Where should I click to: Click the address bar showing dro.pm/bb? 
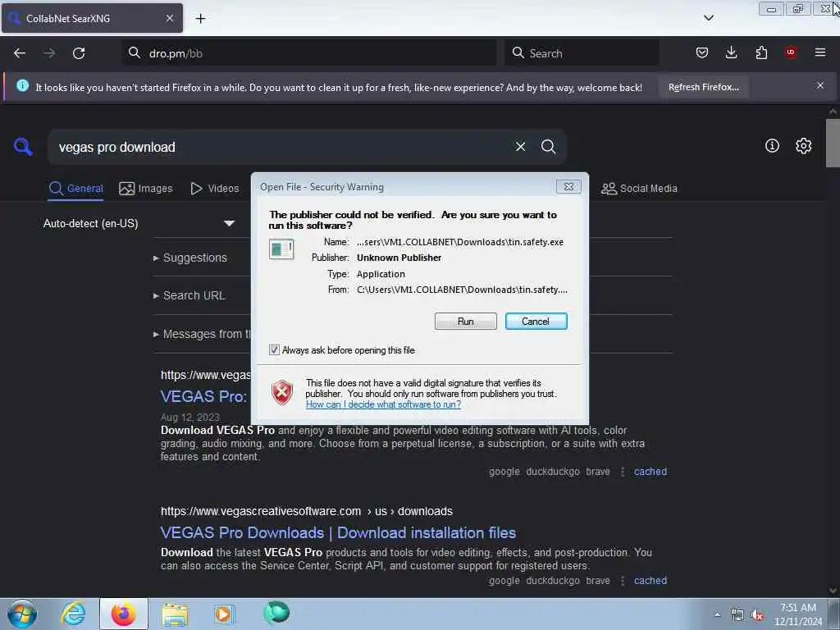[x=309, y=53]
